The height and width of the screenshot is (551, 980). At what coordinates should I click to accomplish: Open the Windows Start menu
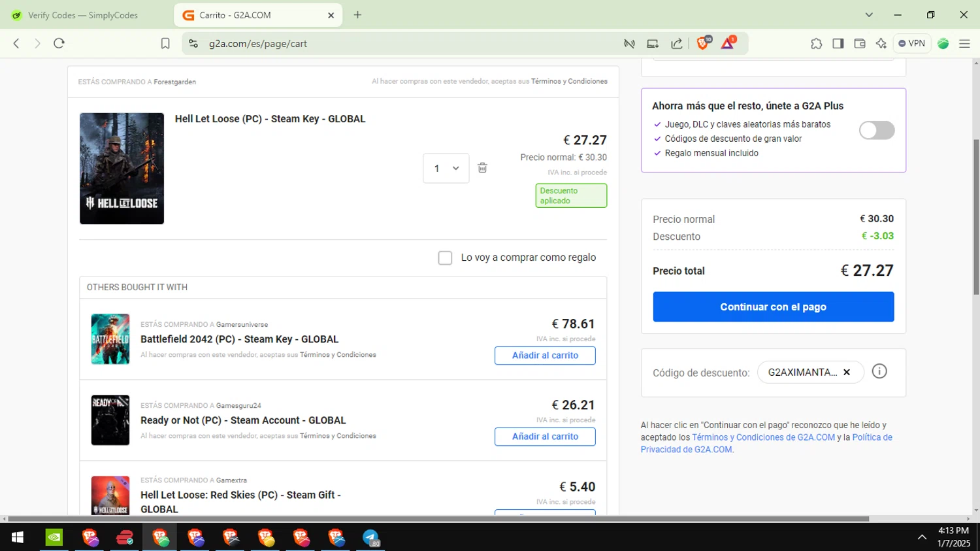click(x=18, y=537)
